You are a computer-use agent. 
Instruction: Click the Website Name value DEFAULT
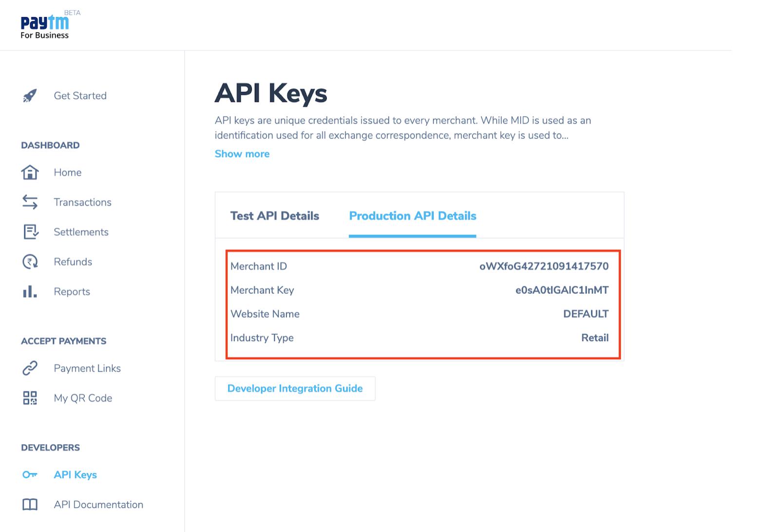click(586, 314)
